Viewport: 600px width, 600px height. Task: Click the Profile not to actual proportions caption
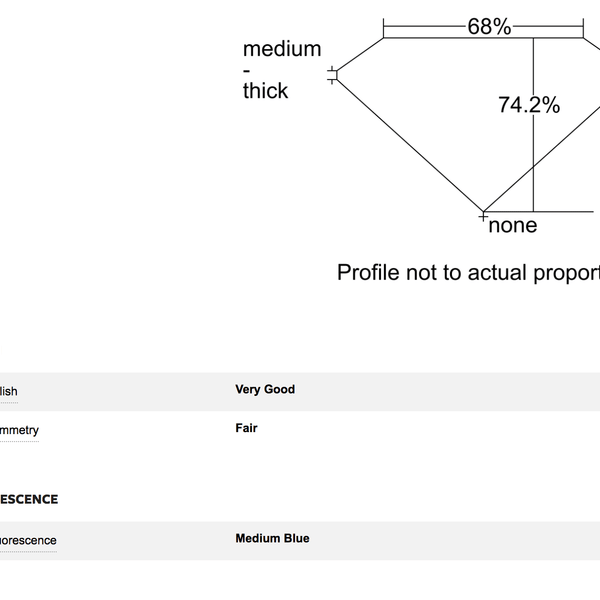click(x=468, y=272)
